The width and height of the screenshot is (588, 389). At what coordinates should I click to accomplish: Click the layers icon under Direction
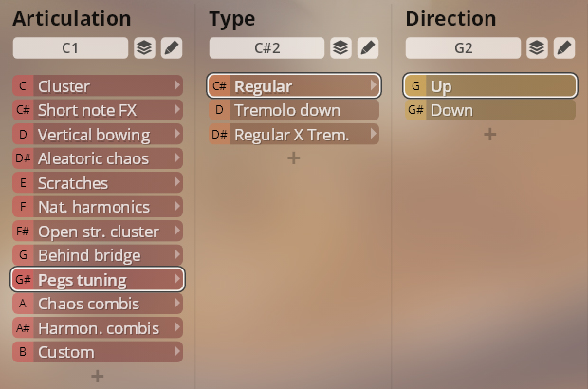[537, 47]
